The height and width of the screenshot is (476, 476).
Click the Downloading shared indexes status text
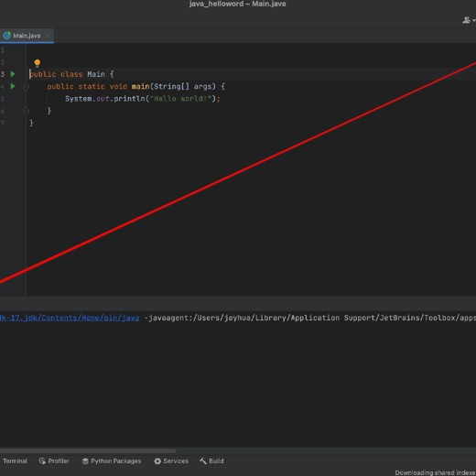435,472
